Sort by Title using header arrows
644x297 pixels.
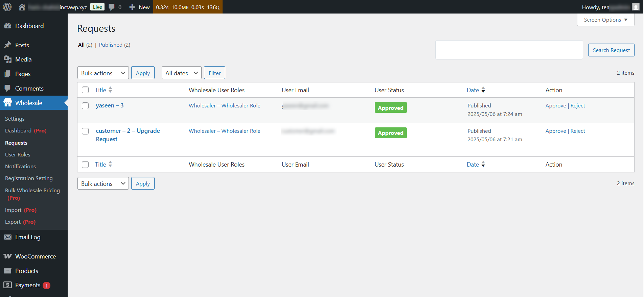[110, 90]
